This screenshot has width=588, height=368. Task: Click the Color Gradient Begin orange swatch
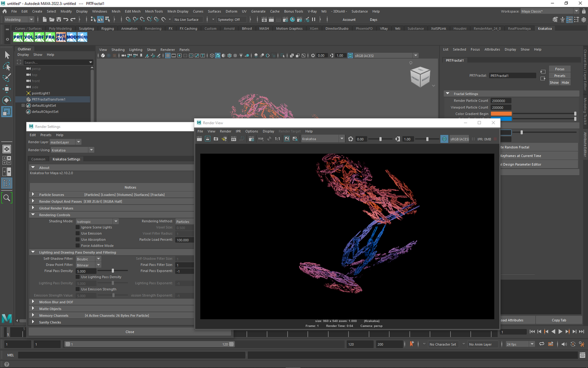[501, 114]
